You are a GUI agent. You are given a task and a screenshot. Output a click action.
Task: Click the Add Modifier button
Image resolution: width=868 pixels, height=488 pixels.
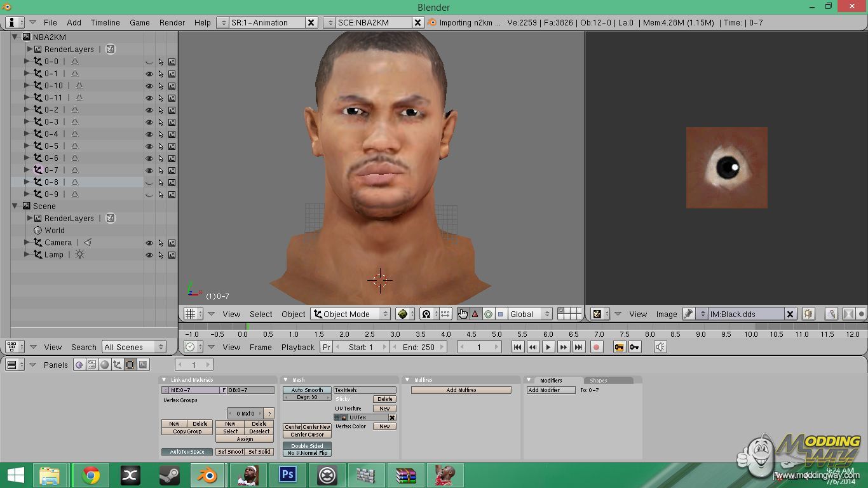coord(551,390)
